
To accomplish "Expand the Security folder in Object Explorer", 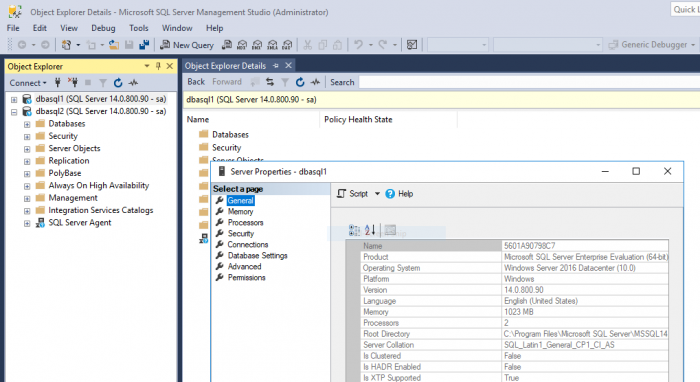I will point(27,137).
